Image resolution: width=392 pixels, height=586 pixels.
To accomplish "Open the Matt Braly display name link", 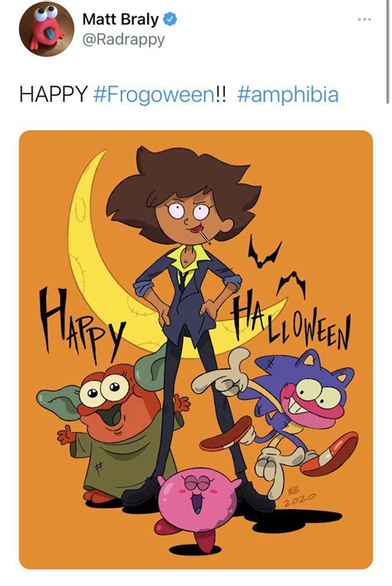I will (120, 19).
